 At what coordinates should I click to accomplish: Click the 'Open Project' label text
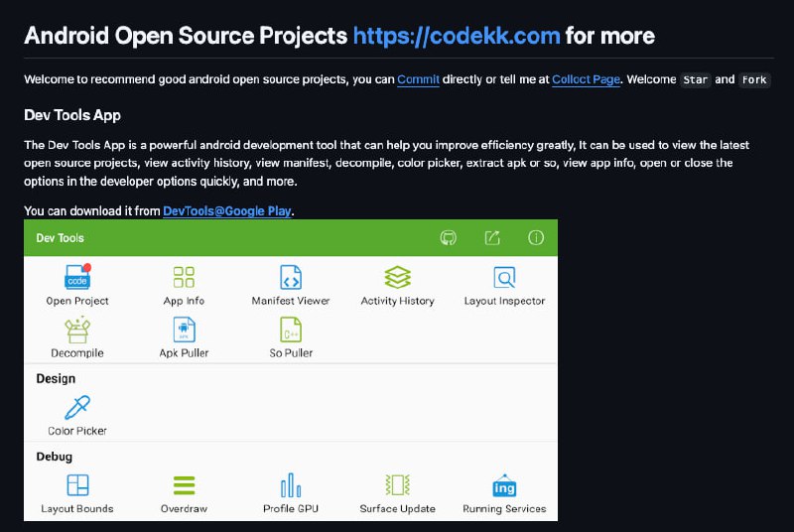tap(77, 301)
